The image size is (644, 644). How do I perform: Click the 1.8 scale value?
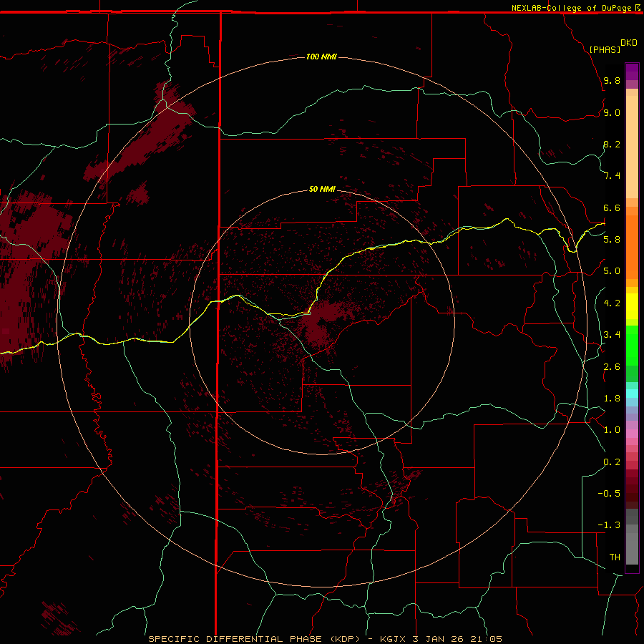pyautogui.click(x=612, y=398)
